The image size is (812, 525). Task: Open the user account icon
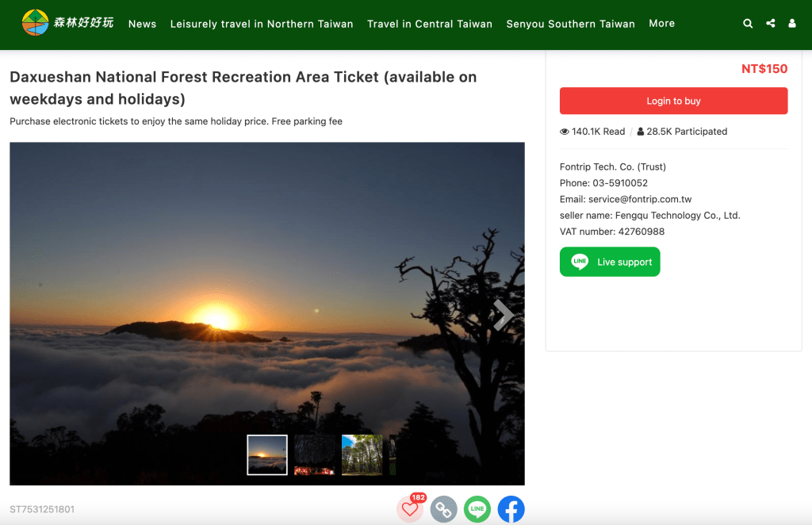tap(792, 24)
